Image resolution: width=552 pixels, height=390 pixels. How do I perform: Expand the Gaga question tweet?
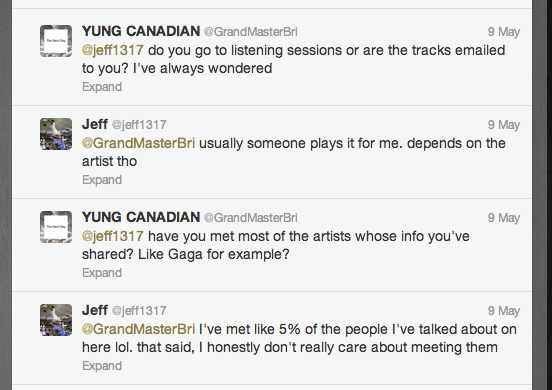[102, 272]
